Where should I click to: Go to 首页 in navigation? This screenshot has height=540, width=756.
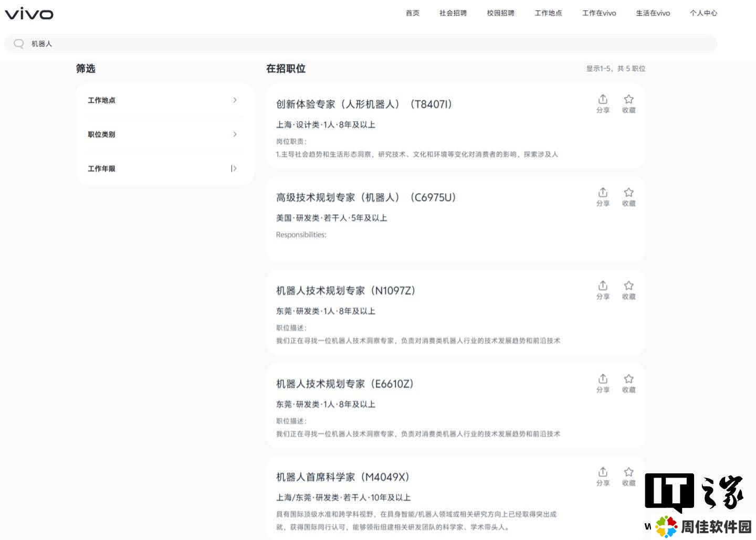pos(413,13)
